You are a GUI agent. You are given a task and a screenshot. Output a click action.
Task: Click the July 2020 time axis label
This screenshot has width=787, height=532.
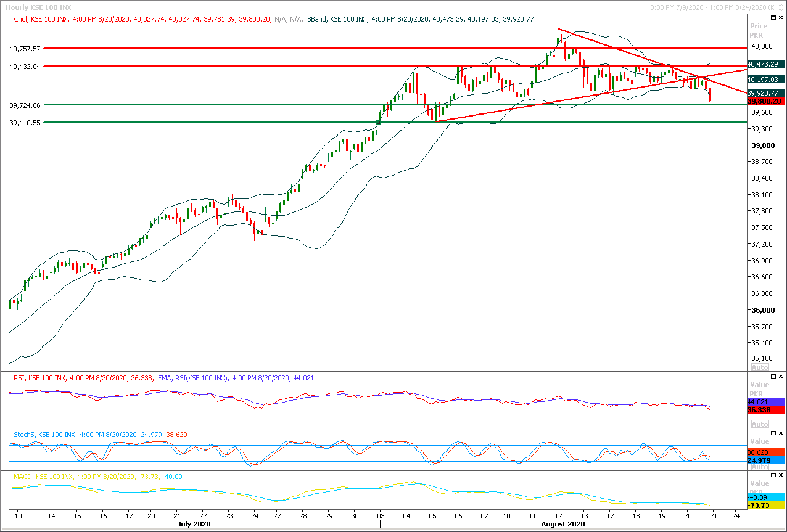[x=194, y=524]
